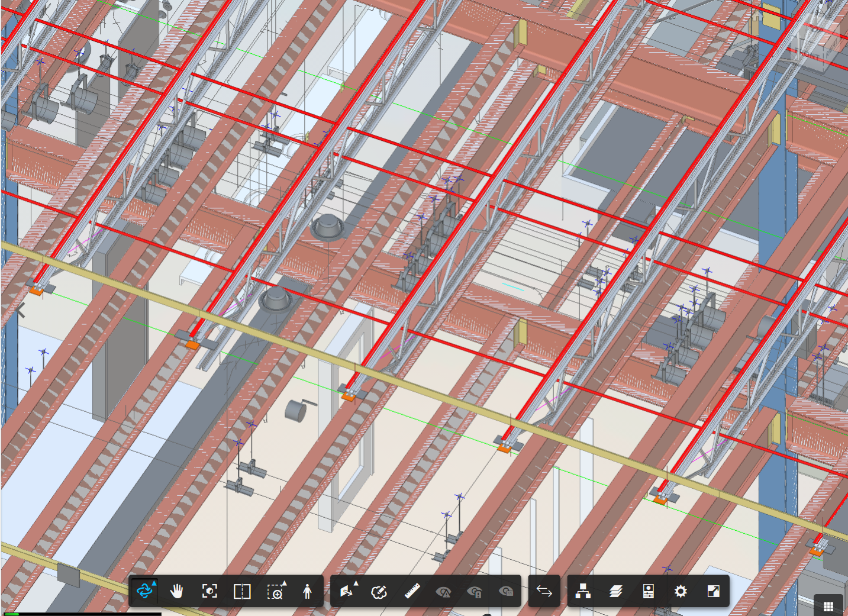Open the apps grid menu
Image resolution: width=848 pixels, height=616 pixels.
coord(828,605)
